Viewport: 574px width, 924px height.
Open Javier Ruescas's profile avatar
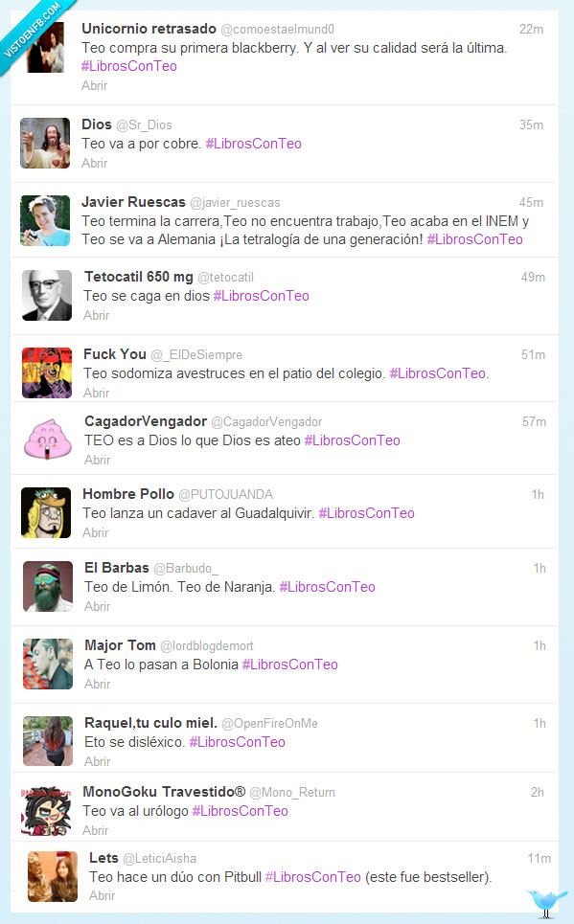click(x=45, y=220)
